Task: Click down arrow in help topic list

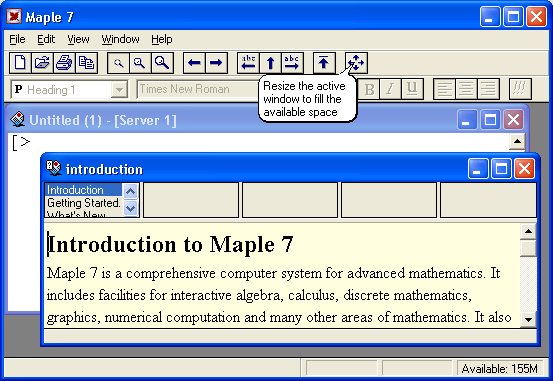Action: coord(130,208)
